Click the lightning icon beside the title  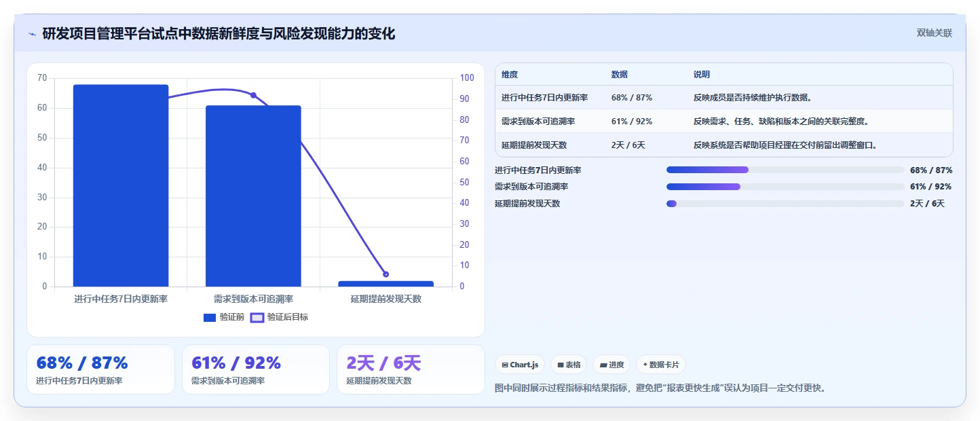pos(32,34)
